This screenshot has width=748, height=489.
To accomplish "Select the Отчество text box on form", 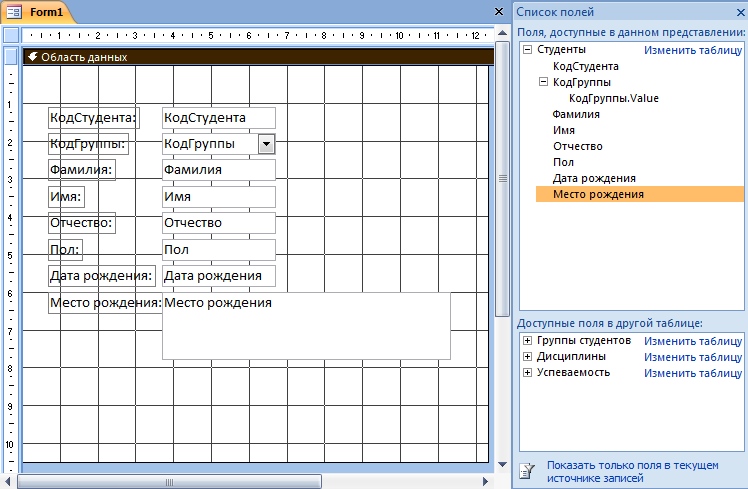I will tap(219, 223).
